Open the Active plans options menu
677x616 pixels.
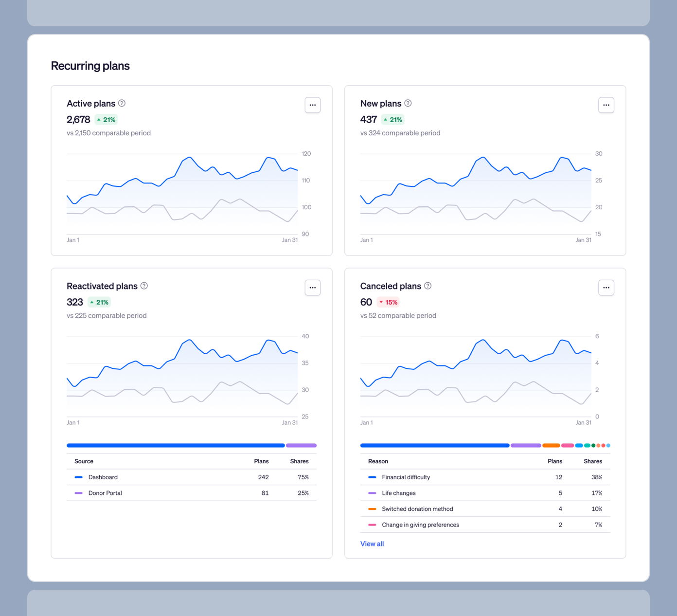click(x=313, y=105)
